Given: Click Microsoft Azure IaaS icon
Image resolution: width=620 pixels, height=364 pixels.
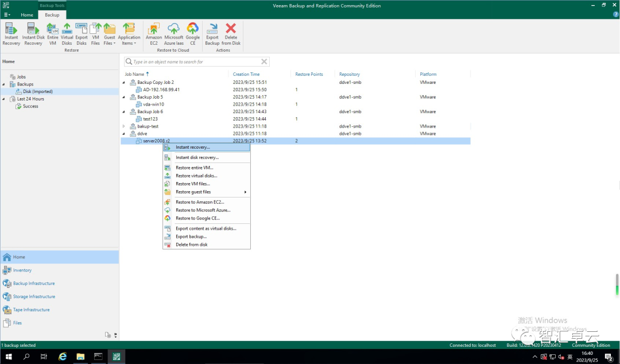Looking at the screenshot, I should (x=173, y=34).
